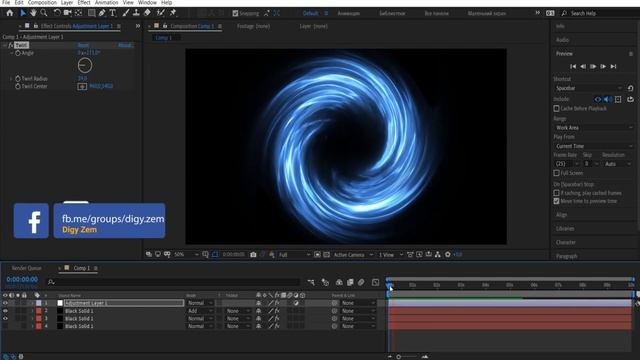Select the Default workspace tab
640x360 pixels.
(310, 13)
